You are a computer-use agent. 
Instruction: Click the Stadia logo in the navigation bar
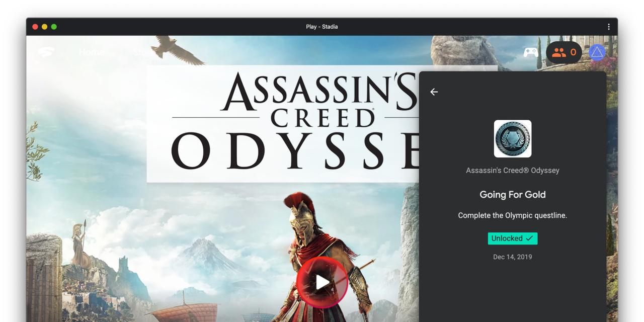tap(46, 52)
